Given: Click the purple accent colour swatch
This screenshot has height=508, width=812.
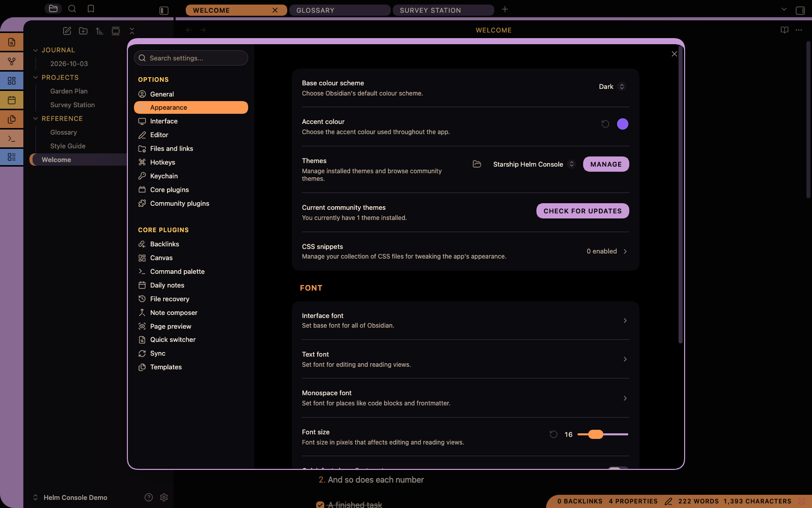Looking at the screenshot, I should tap(623, 124).
